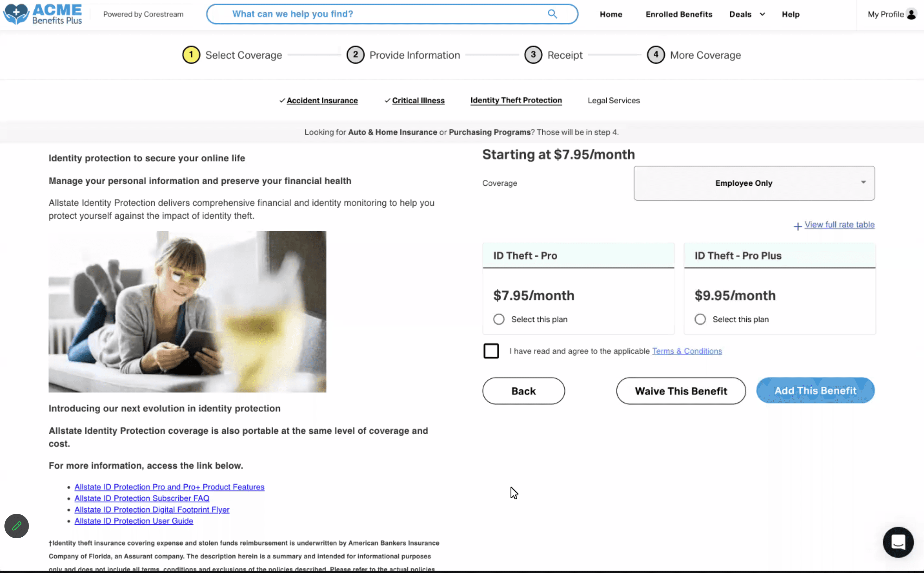Viewport: 924px width, 573px height.
Task: Expand the Deals menu chevron
Action: click(762, 14)
